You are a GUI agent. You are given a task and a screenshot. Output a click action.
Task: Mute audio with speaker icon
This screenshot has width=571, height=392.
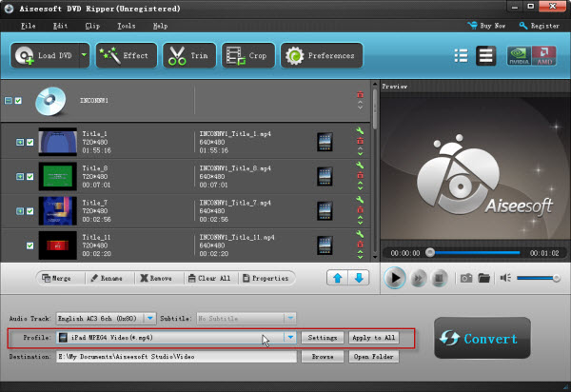point(505,278)
